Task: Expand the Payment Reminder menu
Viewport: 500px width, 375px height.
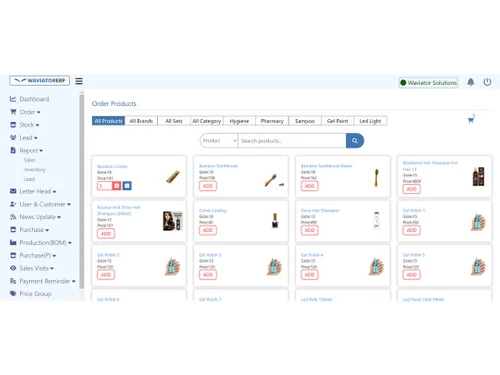Action: [47, 281]
